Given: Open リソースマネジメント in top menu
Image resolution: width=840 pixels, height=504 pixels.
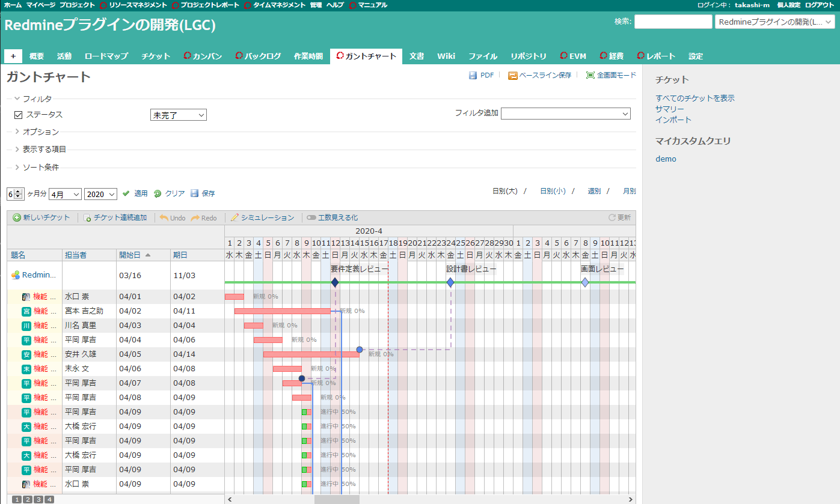Looking at the screenshot, I should pyautogui.click(x=133, y=5).
